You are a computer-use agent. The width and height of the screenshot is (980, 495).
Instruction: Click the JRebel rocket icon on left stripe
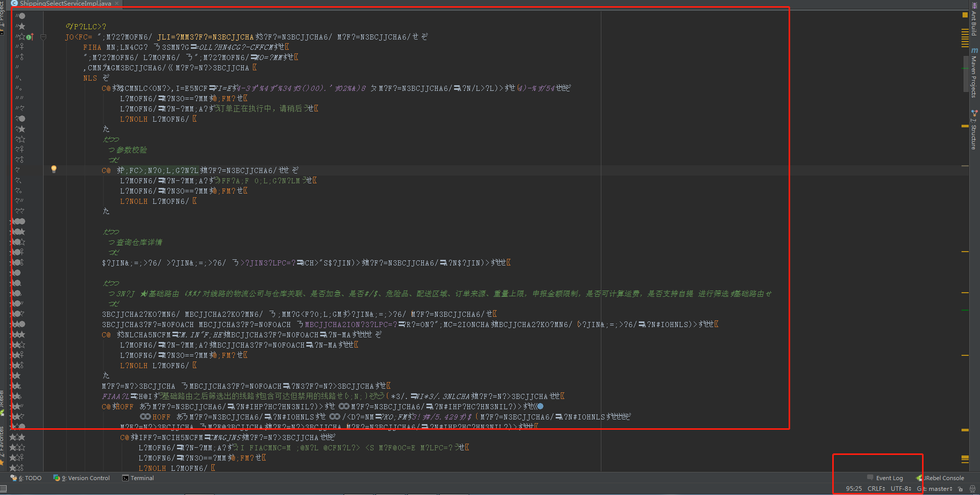(x=2, y=412)
